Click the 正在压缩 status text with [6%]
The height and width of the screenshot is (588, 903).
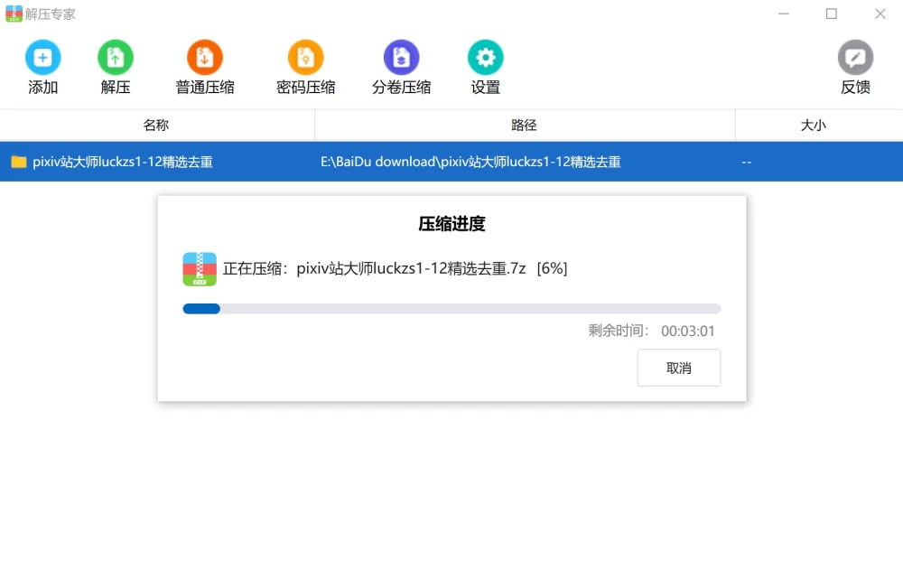396,268
